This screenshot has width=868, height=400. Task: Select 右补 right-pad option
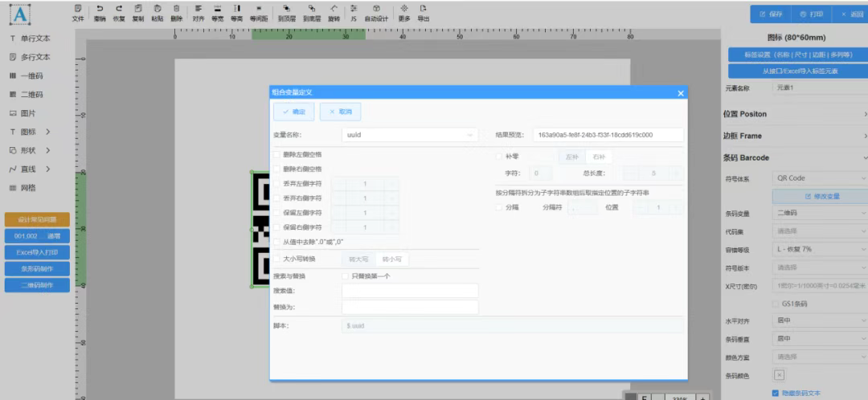(599, 157)
